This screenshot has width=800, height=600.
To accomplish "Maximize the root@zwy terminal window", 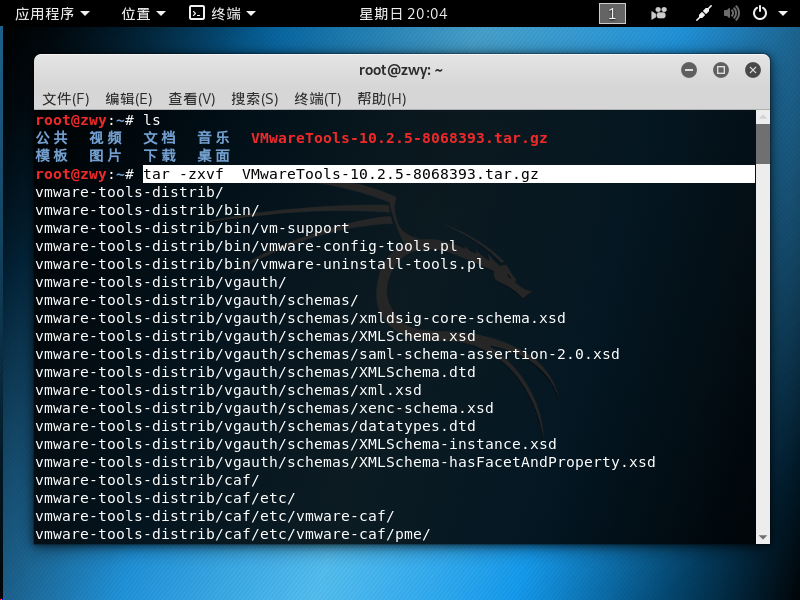I will (721, 70).
